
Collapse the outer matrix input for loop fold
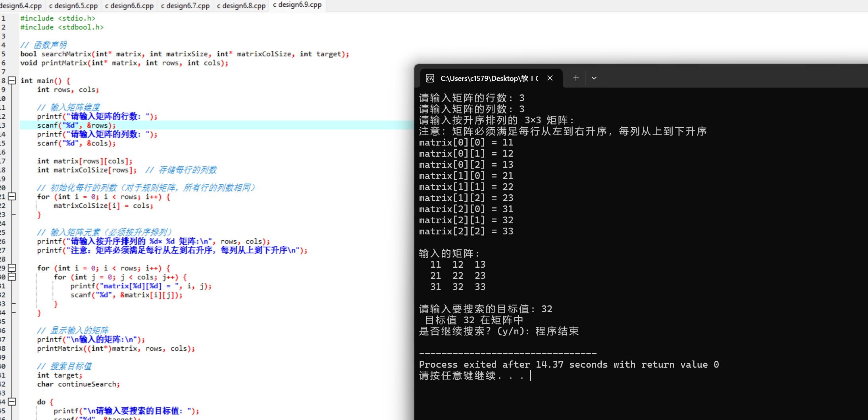click(12, 268)
